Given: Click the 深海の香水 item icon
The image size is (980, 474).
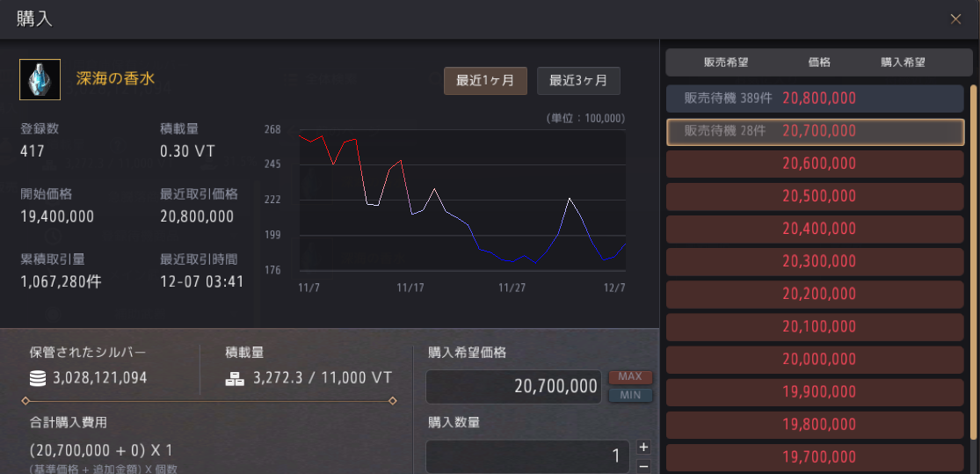Looking at the screenshot, I should [40, 79].
